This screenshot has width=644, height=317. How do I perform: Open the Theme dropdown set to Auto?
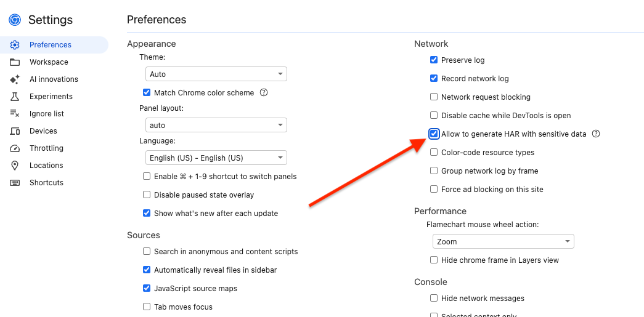click(216, 74)
